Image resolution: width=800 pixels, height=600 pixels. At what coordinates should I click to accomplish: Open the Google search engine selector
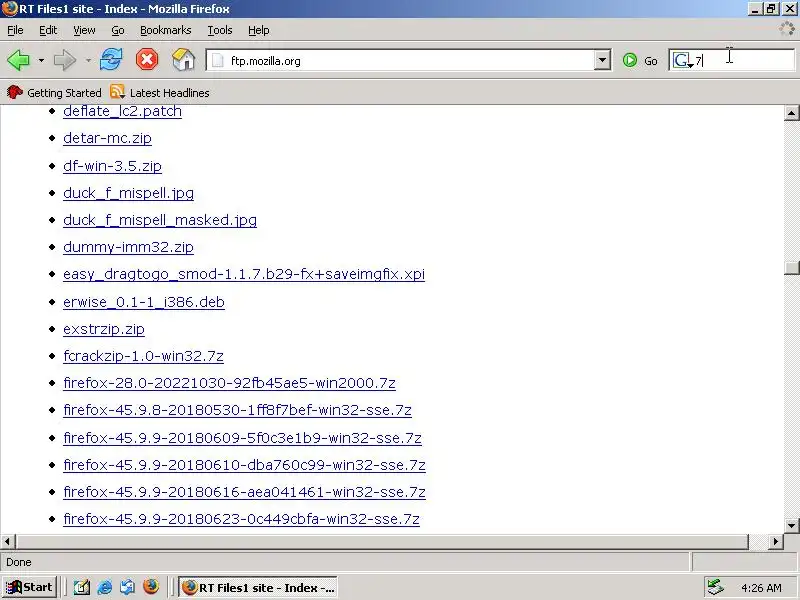point(683,61)
